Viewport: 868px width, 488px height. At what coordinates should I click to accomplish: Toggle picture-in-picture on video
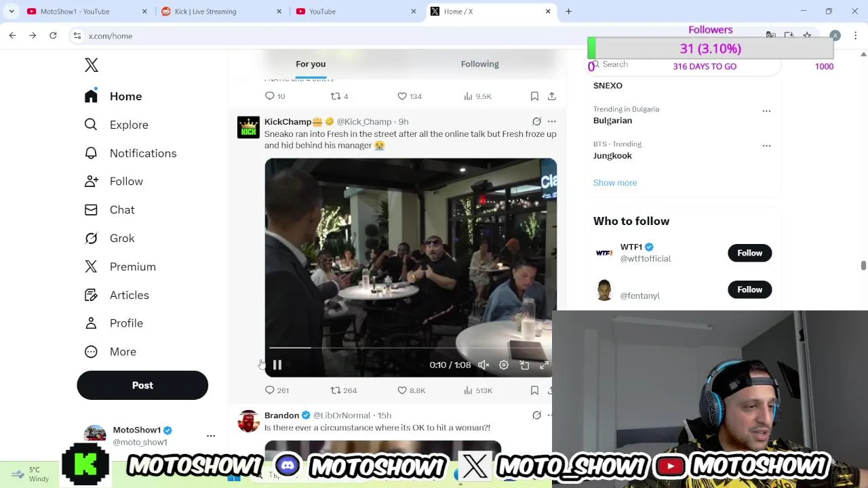[524, 365]
